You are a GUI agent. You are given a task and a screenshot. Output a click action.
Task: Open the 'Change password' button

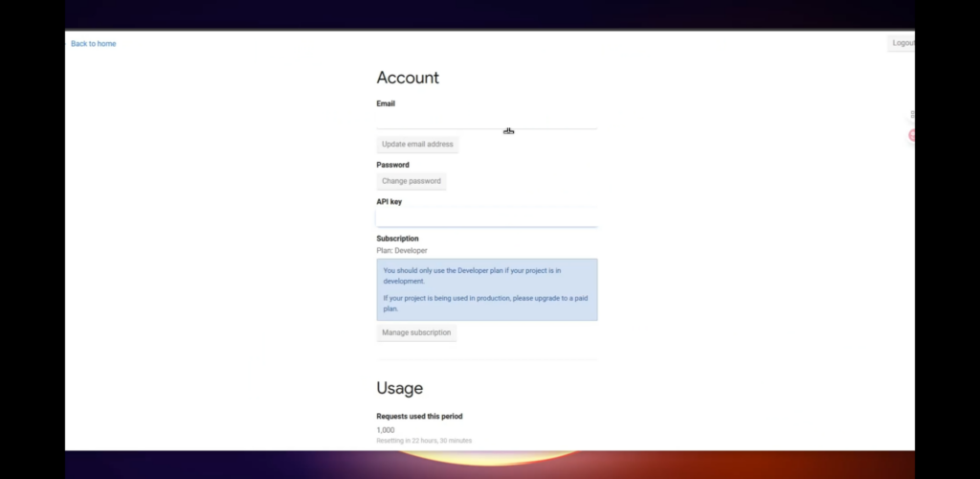tap(412, 181)
